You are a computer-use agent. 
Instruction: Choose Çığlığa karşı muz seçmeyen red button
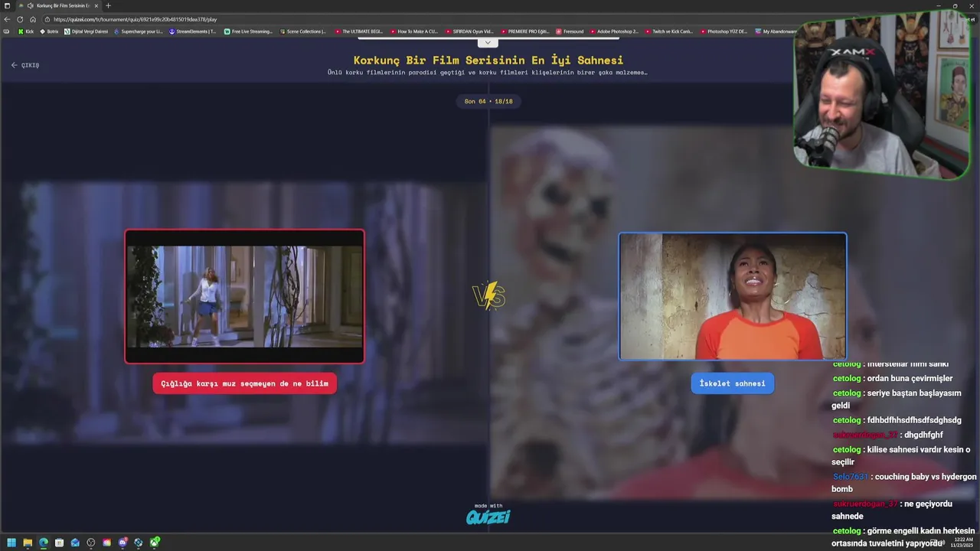[x=245, y=383]
